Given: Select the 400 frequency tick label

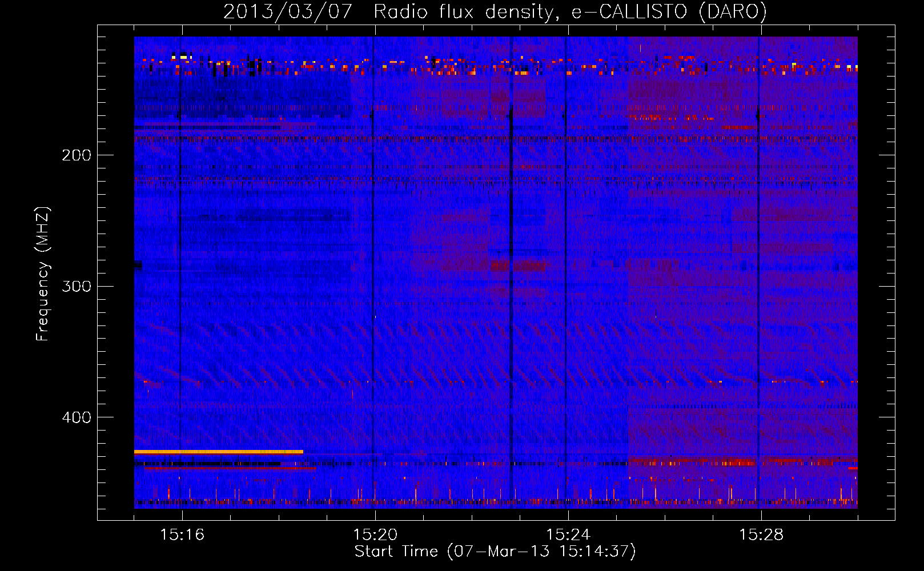Looking at the screenshot, I should pos(77,417).
